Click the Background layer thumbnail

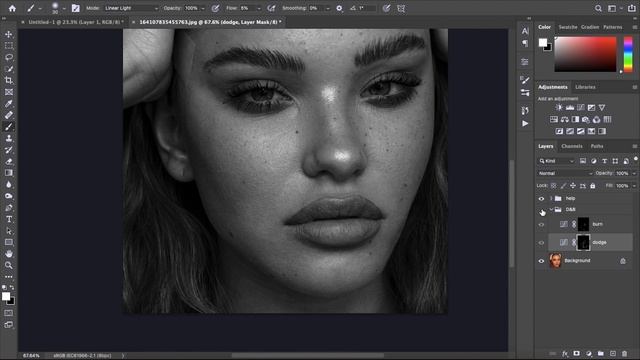555,260
